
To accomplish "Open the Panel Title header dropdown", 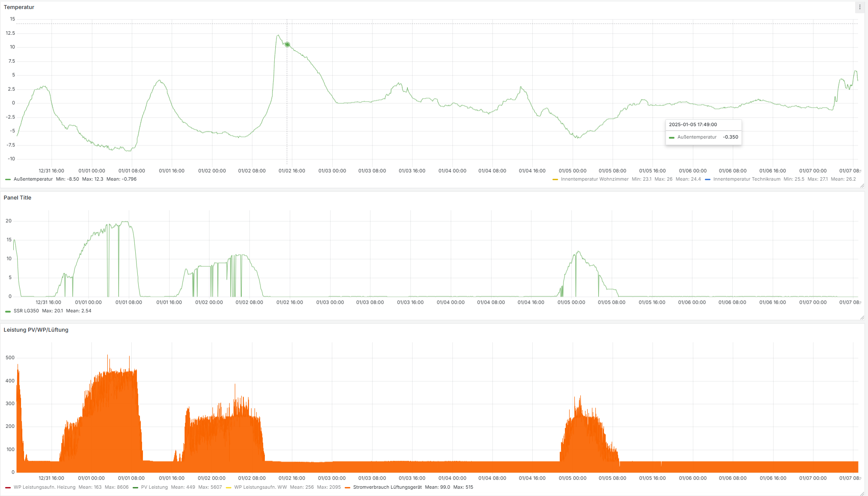I will [x=18, y=198].
